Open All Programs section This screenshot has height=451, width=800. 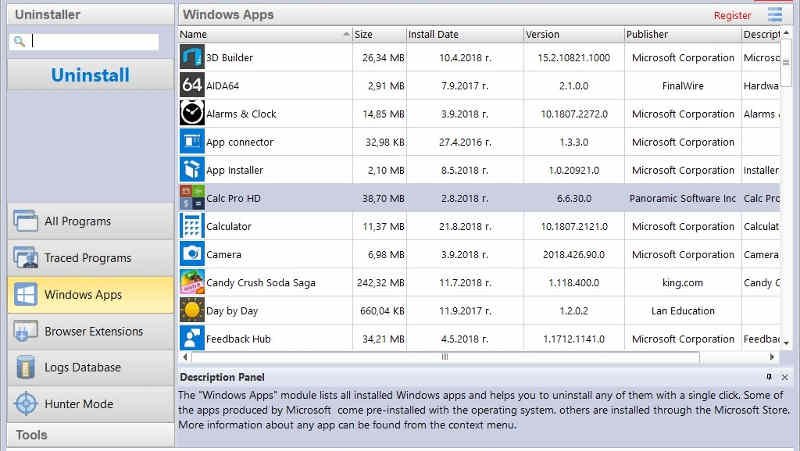click(x=91, y=221)
